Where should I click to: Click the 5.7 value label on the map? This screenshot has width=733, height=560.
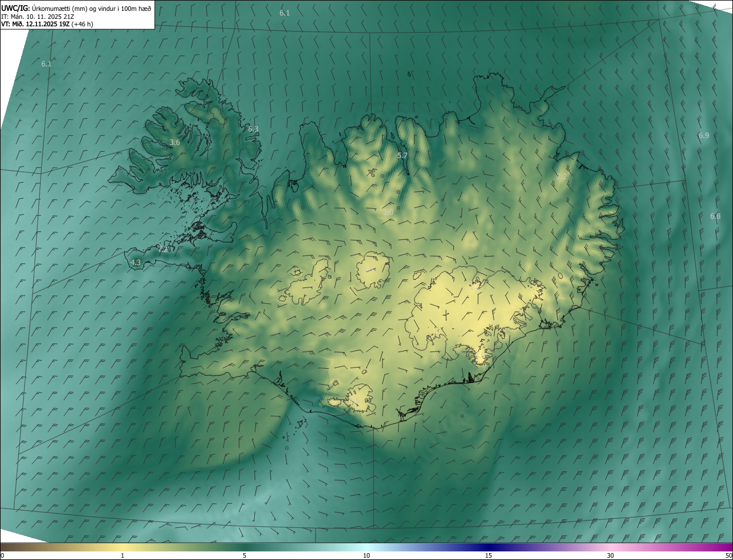pos(403,156)
